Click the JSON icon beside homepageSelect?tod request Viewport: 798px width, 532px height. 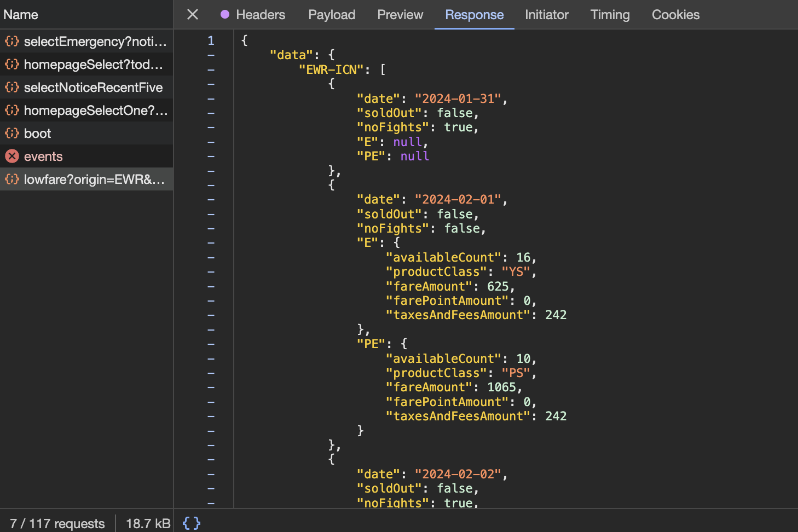[x=12, y=64]
